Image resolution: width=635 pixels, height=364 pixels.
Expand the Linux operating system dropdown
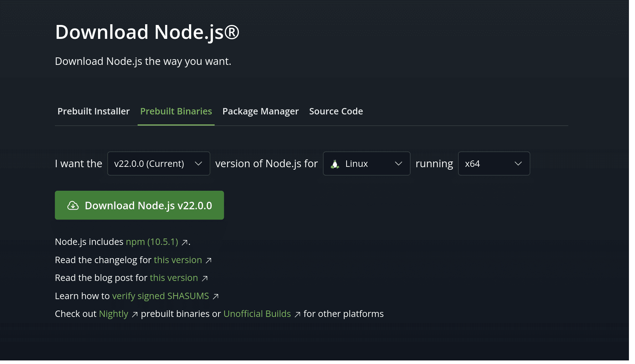pos(367,164)
